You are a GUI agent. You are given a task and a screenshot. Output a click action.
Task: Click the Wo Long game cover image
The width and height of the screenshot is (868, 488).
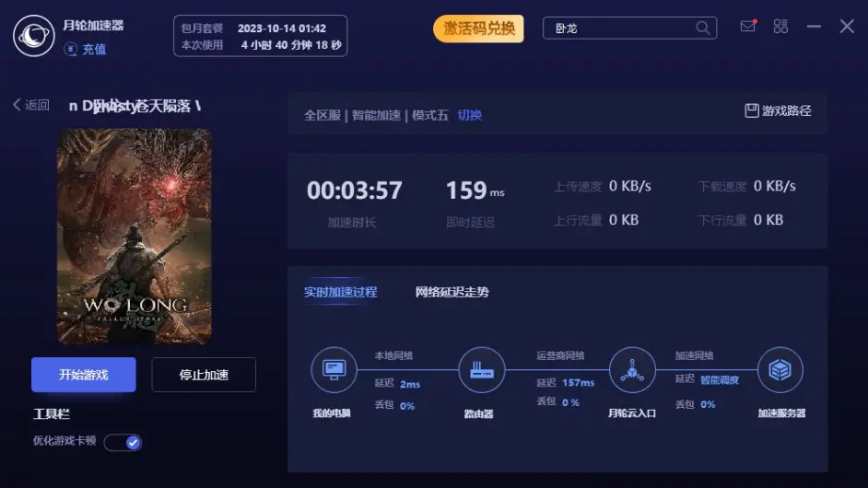pyautogui.click(x=135, y=237)
